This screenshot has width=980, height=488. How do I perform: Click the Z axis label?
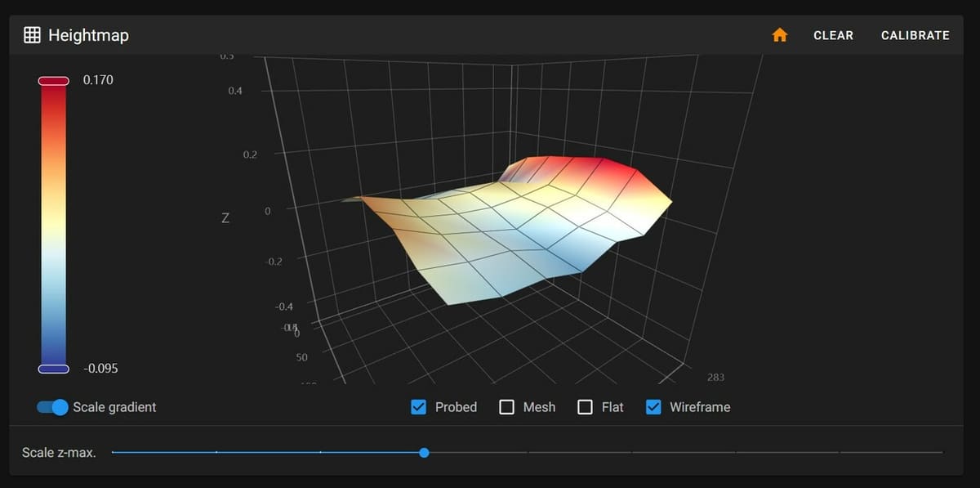point(225,219)
